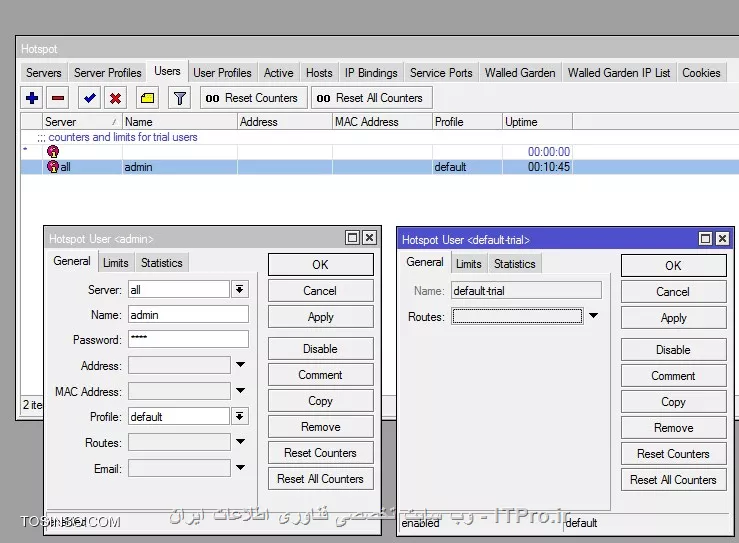The height and width of the screenshot is (543, 739).
Task: Click Remove in default-trial window
Action: pyautogui.click(x=673, y=428)
